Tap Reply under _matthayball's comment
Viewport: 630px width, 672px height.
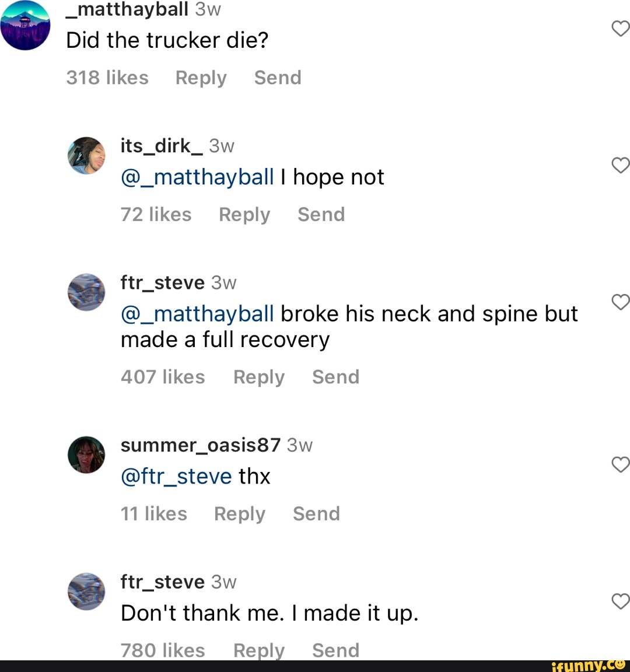coord(201,78)
